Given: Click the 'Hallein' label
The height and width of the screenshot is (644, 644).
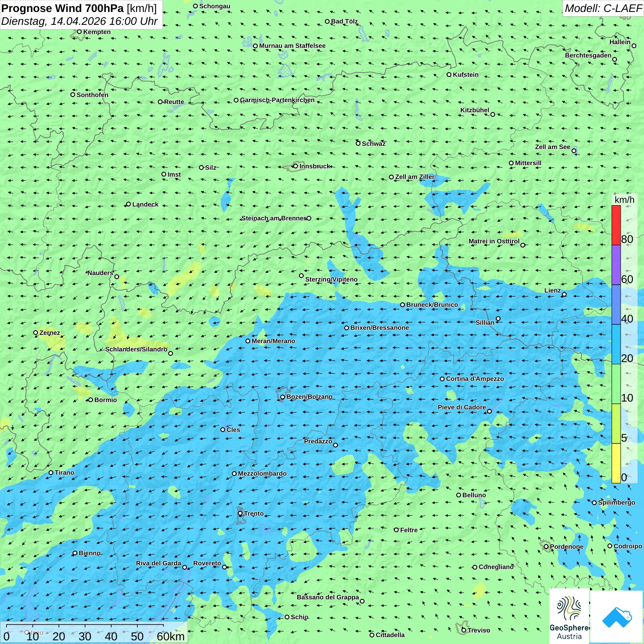Looking at the screenshot, I should [x=620, y=42].
